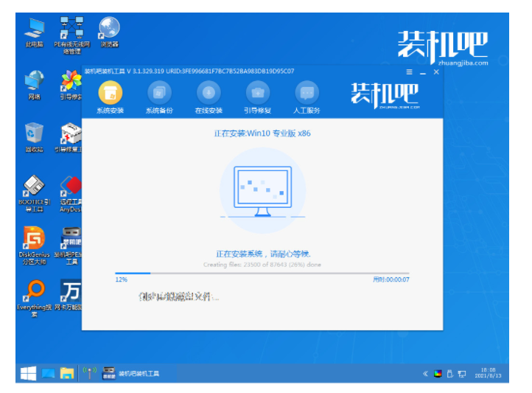The width and height of the screenshot is (532, 393).
Task: Launch BOOTICE引导工具 desktop shortcut
Action: point(35,193)
